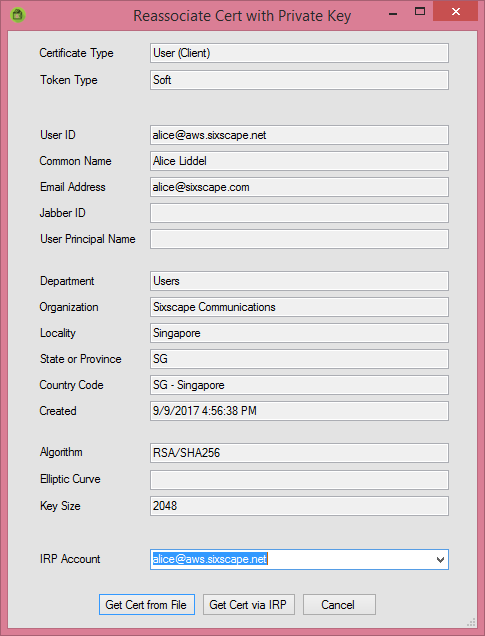The width and height of the screenshot is (485, 636).
Task: Click the Certificate Type field
Action: pyautogui.click(x=299, y=53)
